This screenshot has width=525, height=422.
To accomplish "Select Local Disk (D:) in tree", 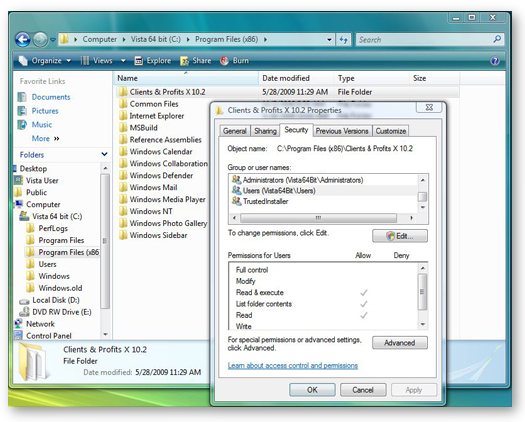I will click(x=56, y=300).
